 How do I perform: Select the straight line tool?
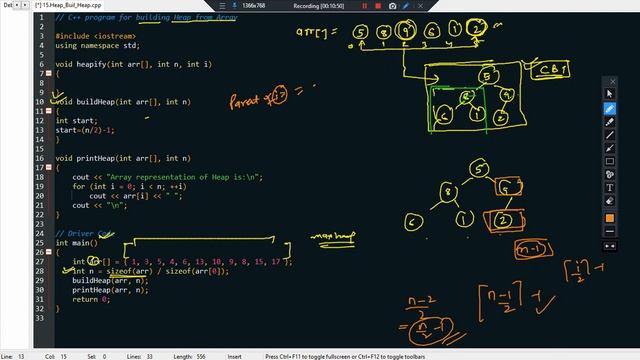pyautogui.click(x=609, y=135)
